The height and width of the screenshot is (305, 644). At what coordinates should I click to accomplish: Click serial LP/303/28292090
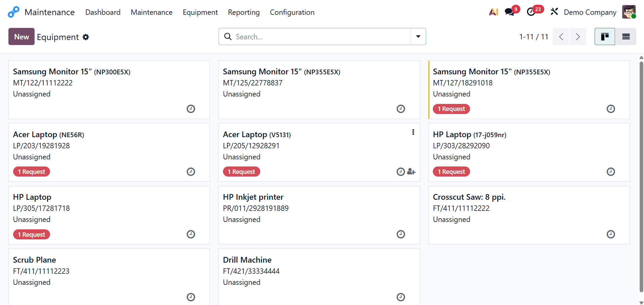click(461, 146)
